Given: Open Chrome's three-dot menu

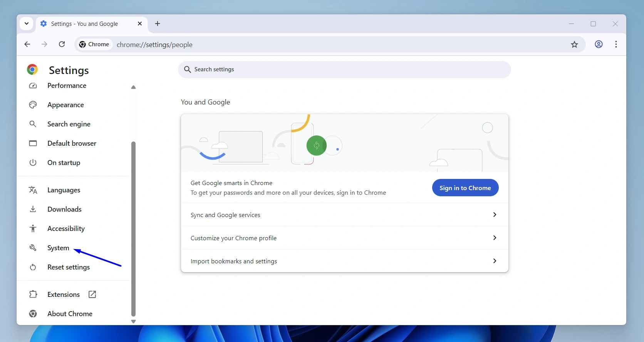Looking at the screenshot, I should point(616,44).
